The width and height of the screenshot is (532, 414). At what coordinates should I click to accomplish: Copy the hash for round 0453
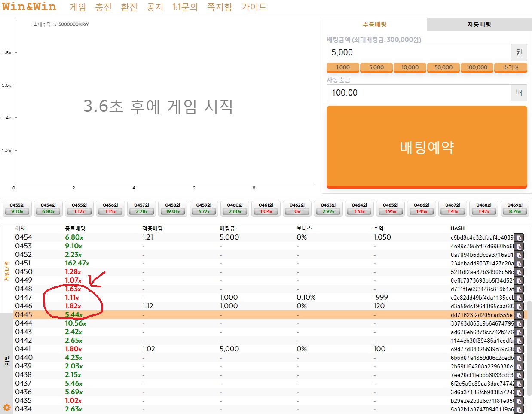click(519, 247)
